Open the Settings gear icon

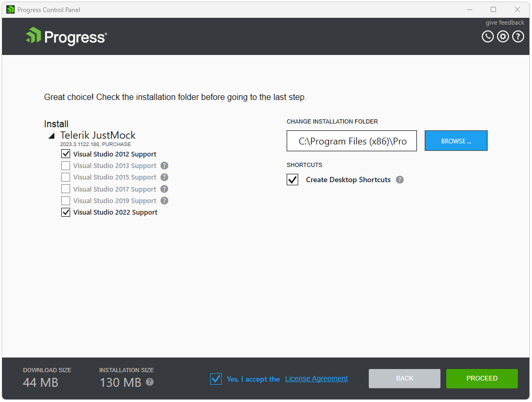tap(503, 36)
